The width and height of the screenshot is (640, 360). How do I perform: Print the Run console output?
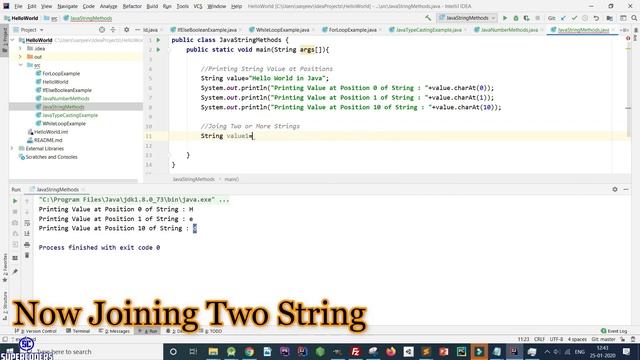(x=27, y=244)
